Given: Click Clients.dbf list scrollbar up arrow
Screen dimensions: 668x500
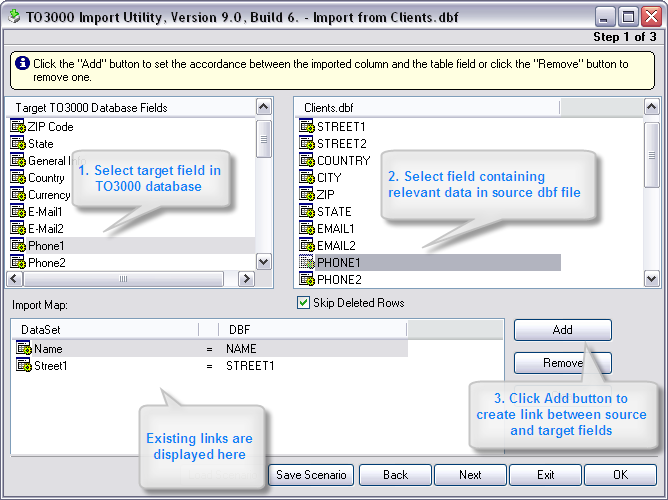Looking at the screenshot, I should coord(651,106).
